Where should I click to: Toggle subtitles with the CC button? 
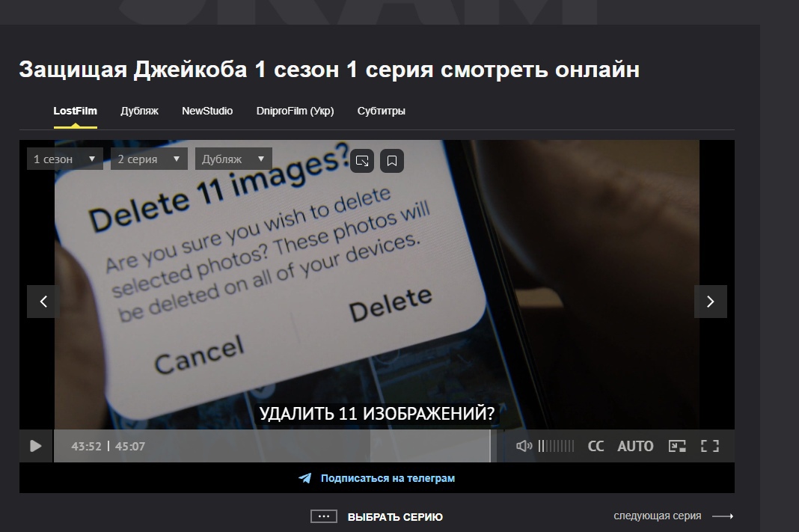pos(596,446)
